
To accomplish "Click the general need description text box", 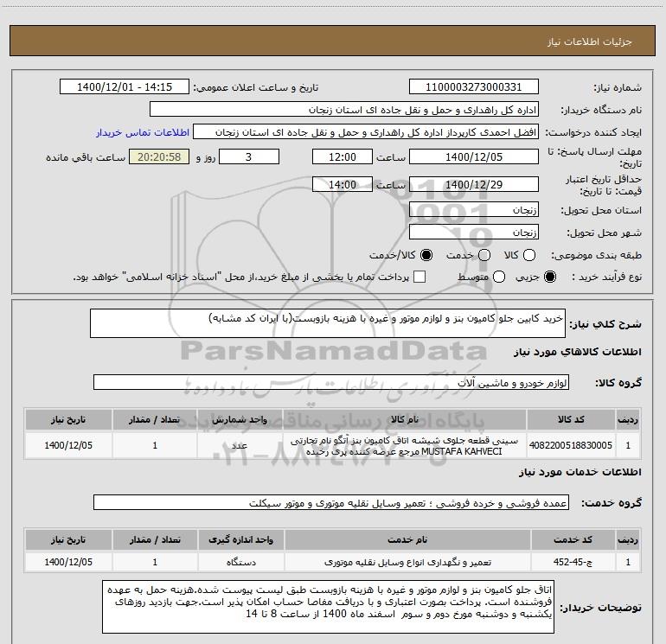I will point(328,323).
